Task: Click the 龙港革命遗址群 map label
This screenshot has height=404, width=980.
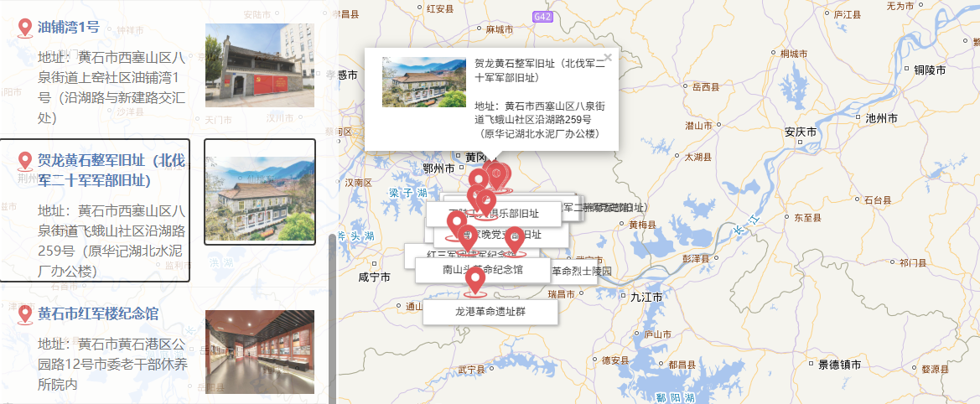Action: (x=490, y=312)
